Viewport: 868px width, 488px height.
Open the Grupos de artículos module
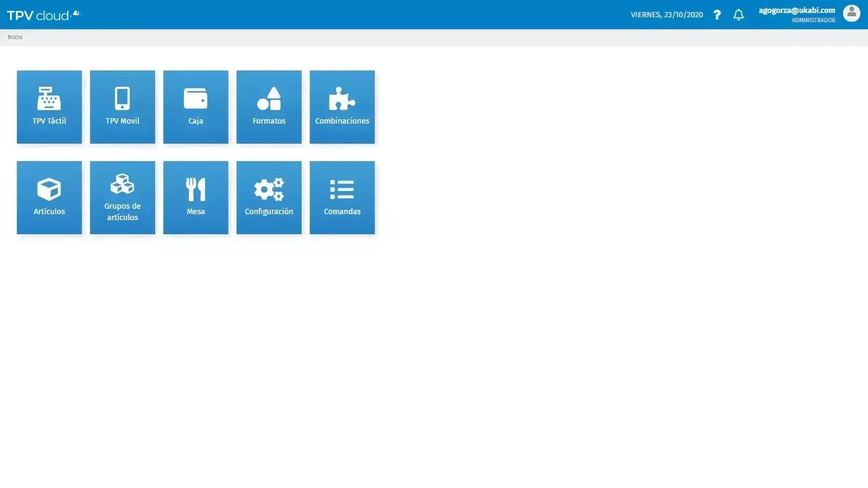122,197
